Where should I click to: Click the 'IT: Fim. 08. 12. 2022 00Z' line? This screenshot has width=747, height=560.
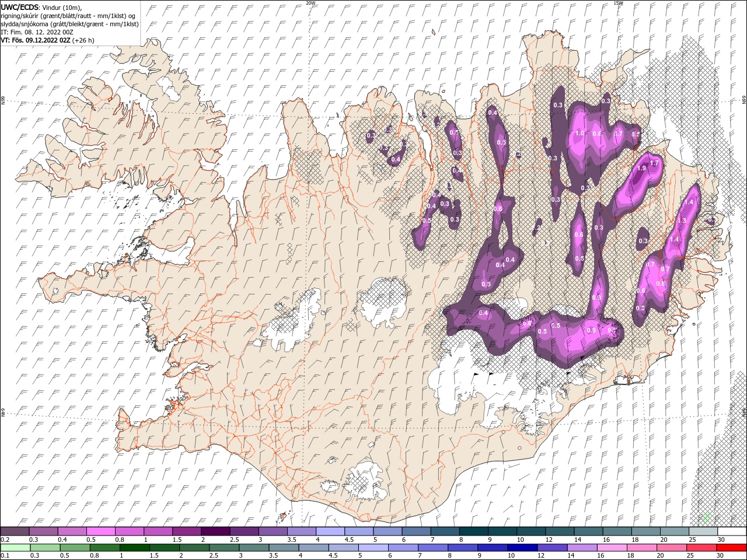[x=36, y=32]
